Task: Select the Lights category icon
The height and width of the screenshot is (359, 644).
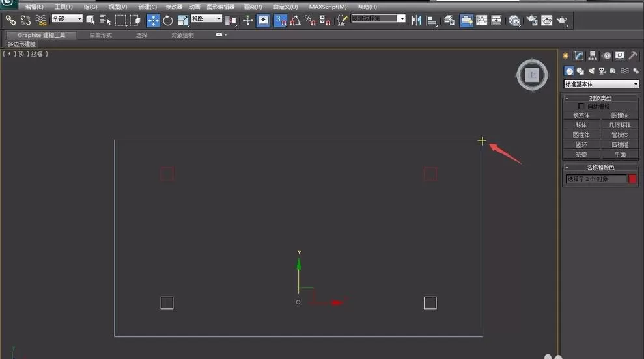Action: click(x=591, y=71)
